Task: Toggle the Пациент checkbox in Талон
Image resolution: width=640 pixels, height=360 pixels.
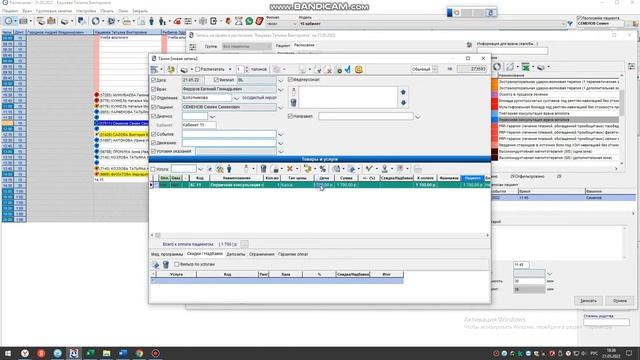Action: click(x=153, y=107)
